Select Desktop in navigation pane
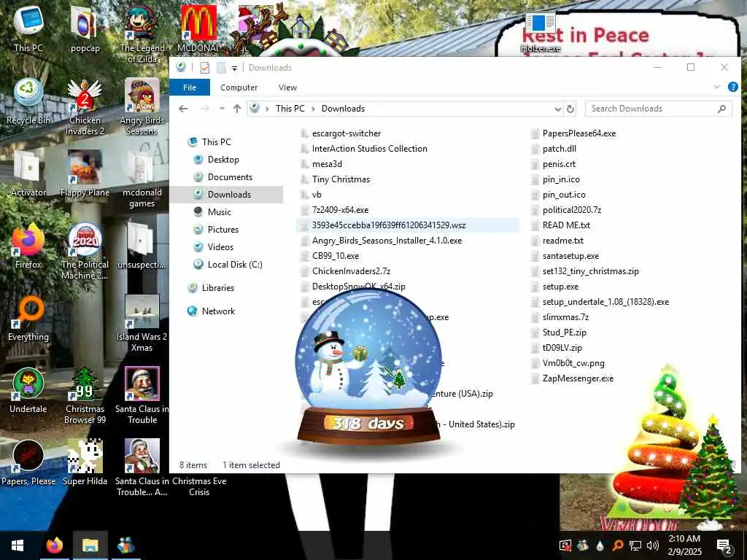This screenshot has height=560, width=747. (223, 160)
